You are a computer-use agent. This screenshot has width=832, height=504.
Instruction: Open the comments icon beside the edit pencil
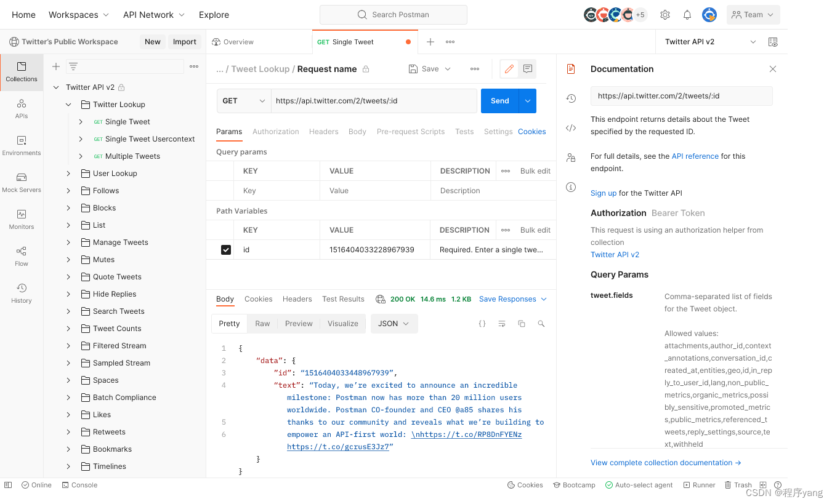pyautogui.click(x=527, y=69)
